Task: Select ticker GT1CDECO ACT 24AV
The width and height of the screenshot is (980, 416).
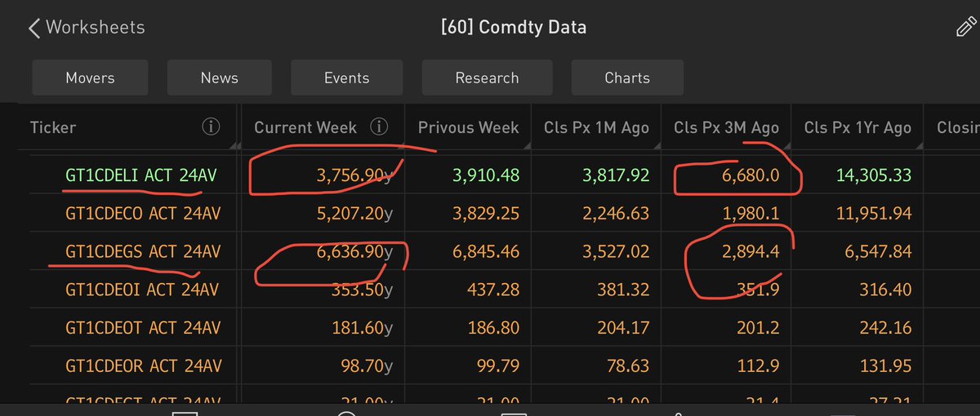Action: [142, 213]
